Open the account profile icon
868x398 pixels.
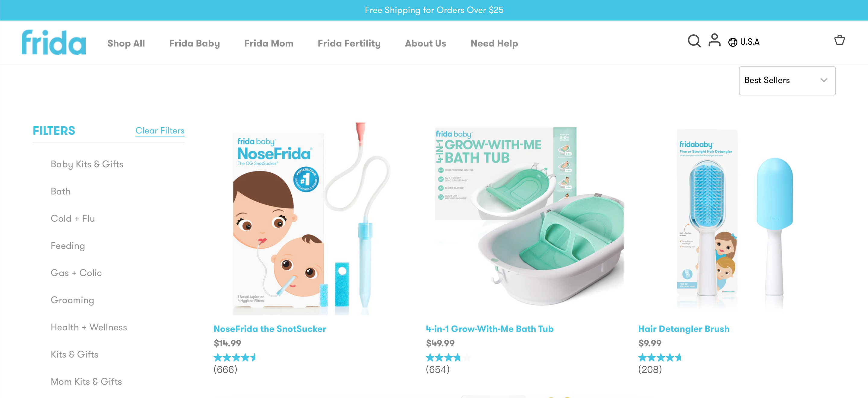(714, 40)
